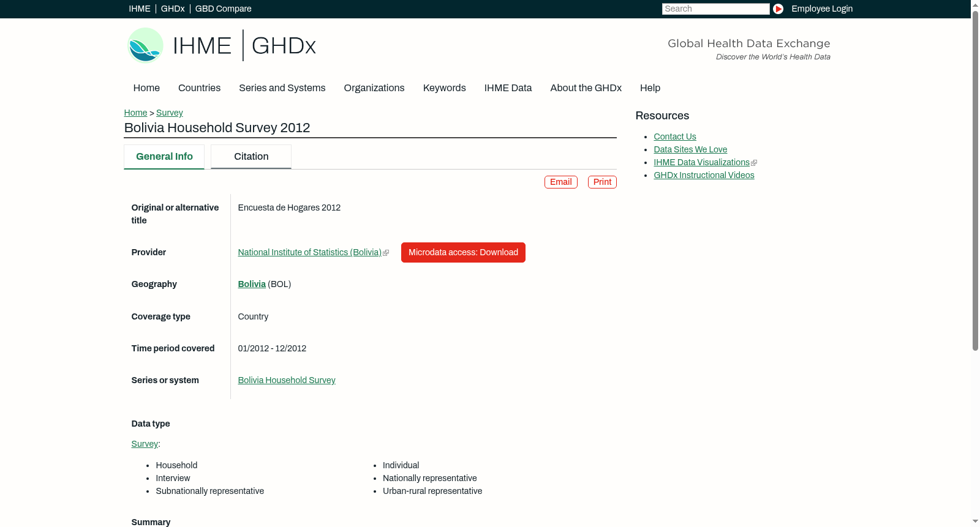This screenshot has height=527, width=980.
Task: Open the Bolivia Household Survey series link
Action: coord(287,380)
